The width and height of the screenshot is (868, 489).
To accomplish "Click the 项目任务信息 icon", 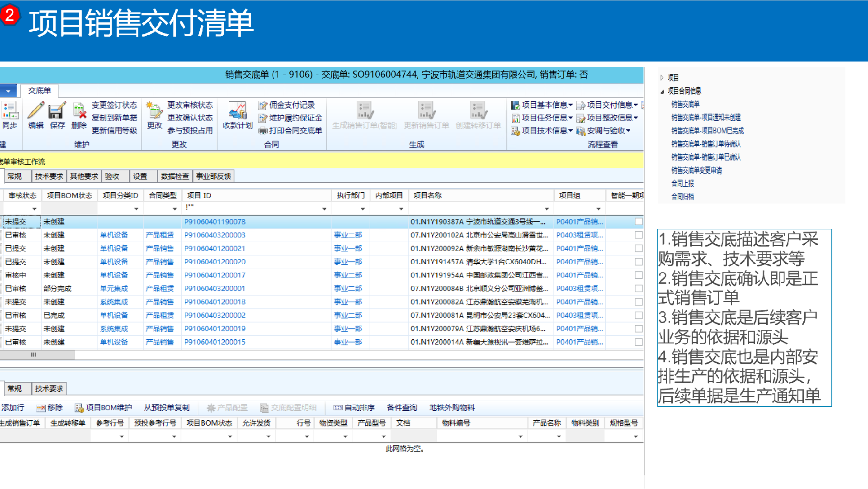I will (515, 119).
